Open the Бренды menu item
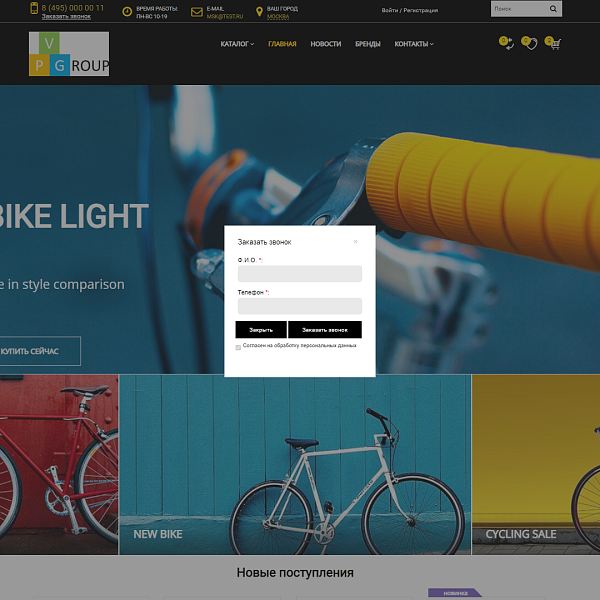The image size is (600, 600). coord(367,44)
